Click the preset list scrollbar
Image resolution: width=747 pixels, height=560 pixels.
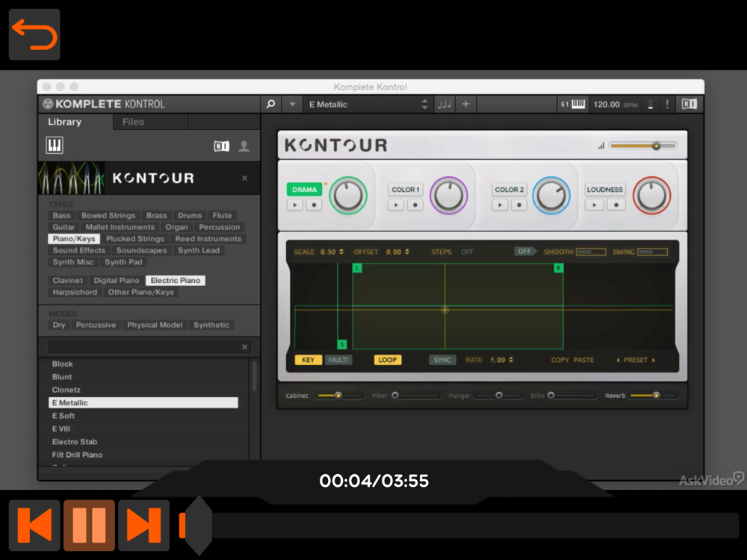pos(255,376)
